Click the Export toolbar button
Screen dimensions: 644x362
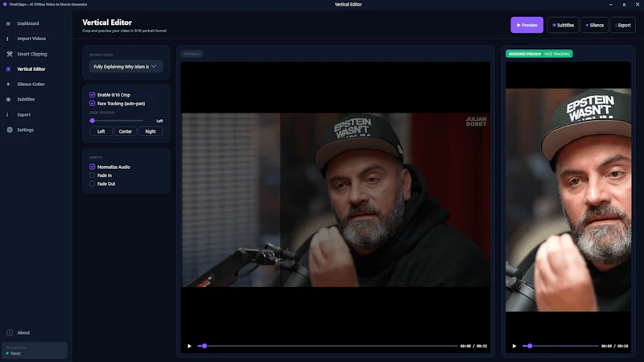(x=622, y=25)
